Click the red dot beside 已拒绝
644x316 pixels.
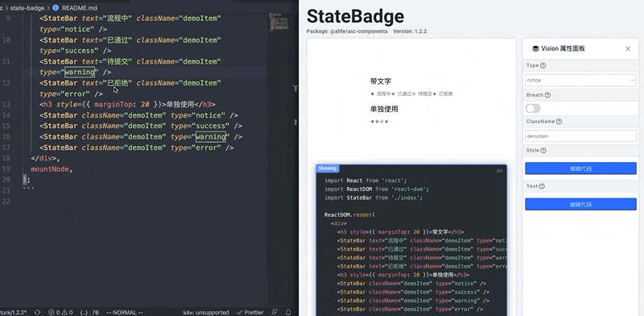(435, 94)
